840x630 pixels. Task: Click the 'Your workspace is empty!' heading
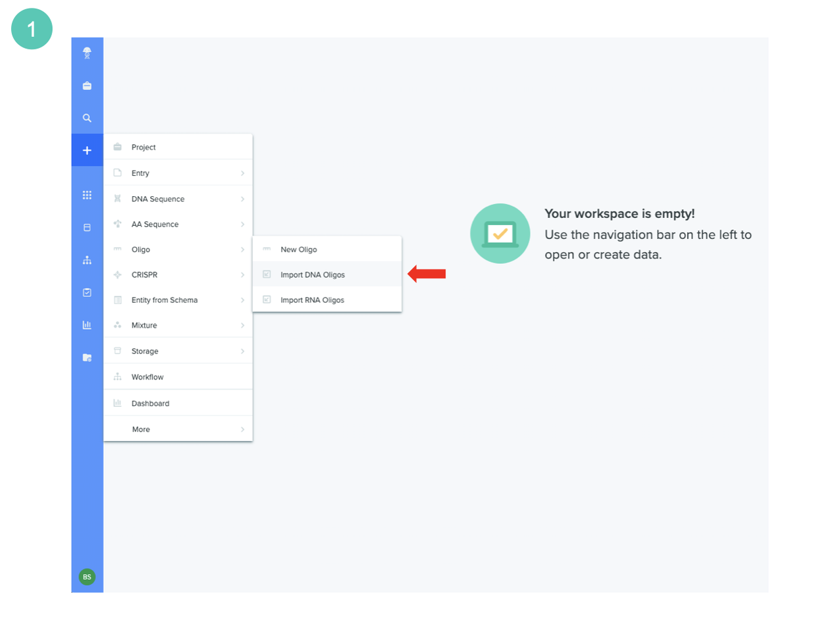pyautogui.click(x=619, y=213)
